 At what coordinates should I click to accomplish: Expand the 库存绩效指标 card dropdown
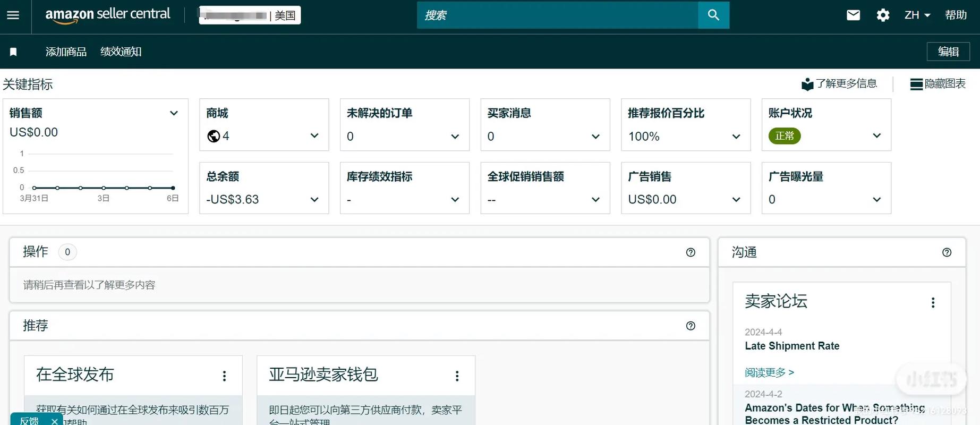(x=455, y=200)
